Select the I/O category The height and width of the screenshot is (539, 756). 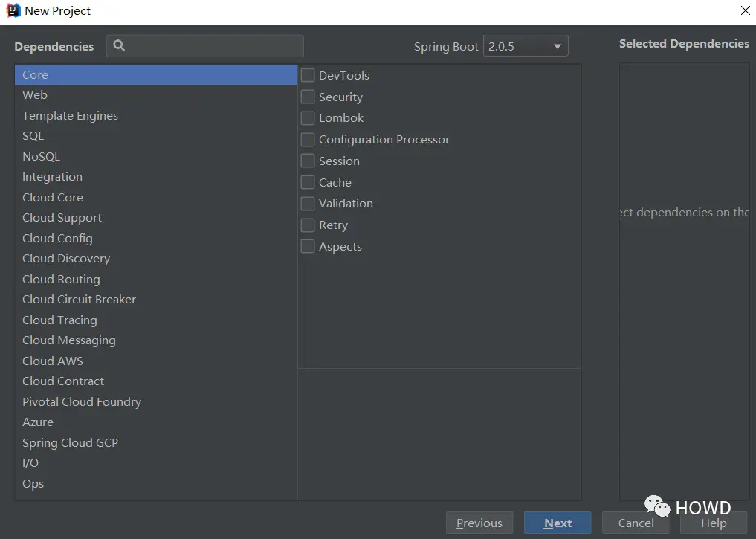pos(156,463)
